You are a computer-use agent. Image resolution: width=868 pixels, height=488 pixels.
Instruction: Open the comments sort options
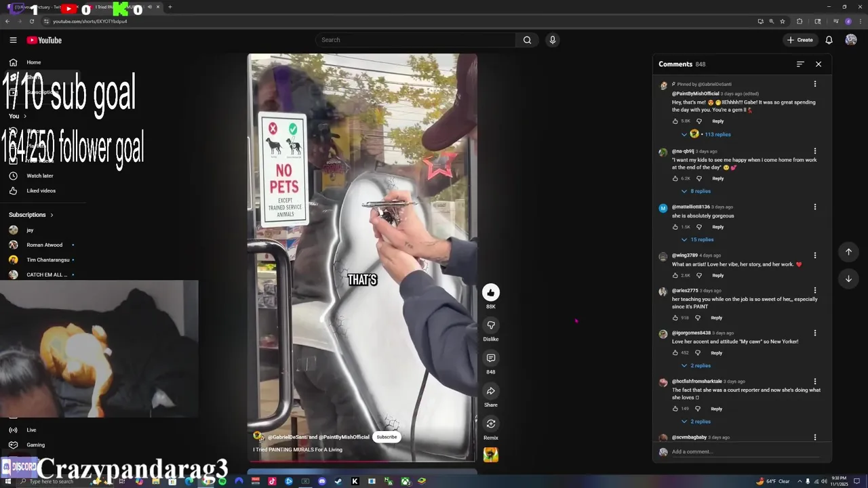click(800, 64)
